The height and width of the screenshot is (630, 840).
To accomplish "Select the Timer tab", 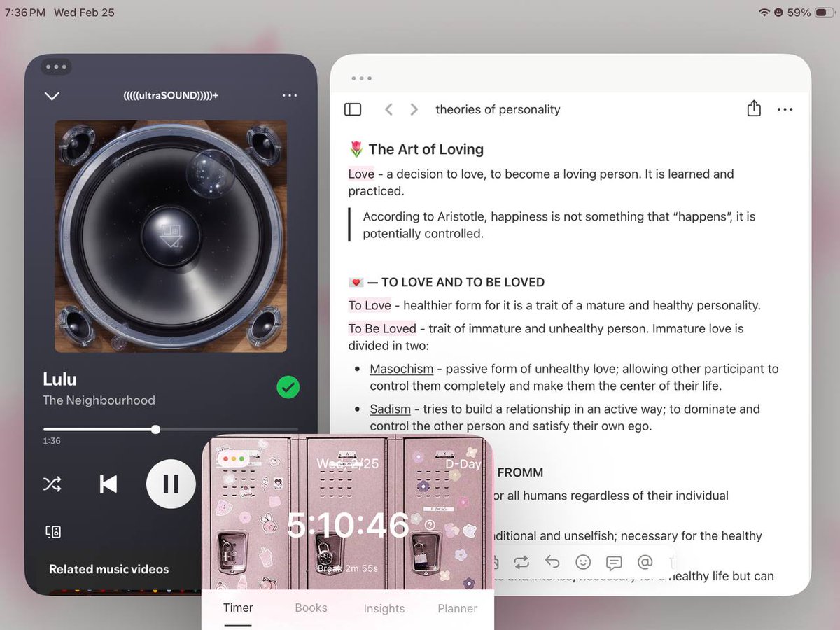I will tap(238, 608).
